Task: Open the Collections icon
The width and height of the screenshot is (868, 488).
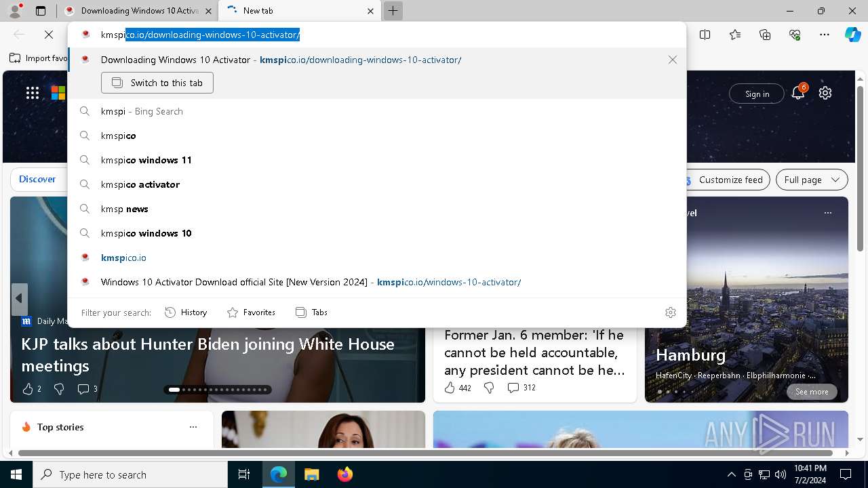Action: click(765, 35)
